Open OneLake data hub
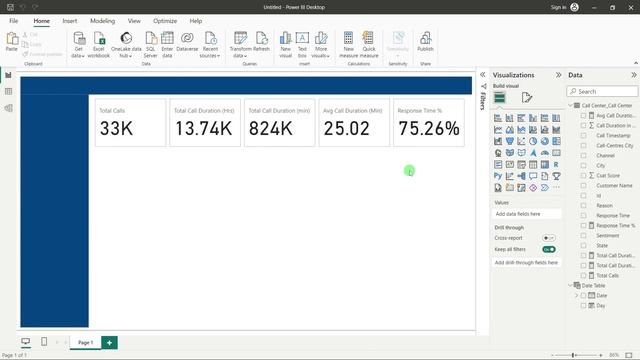The height and width of the screenshot is (360, 640). (x=126, y=44)
